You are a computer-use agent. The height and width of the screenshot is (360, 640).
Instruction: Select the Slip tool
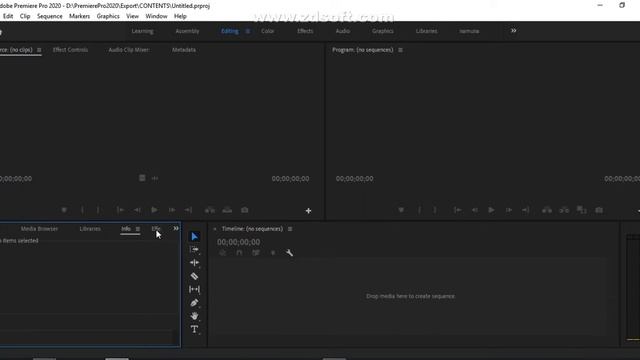[194, 289]
